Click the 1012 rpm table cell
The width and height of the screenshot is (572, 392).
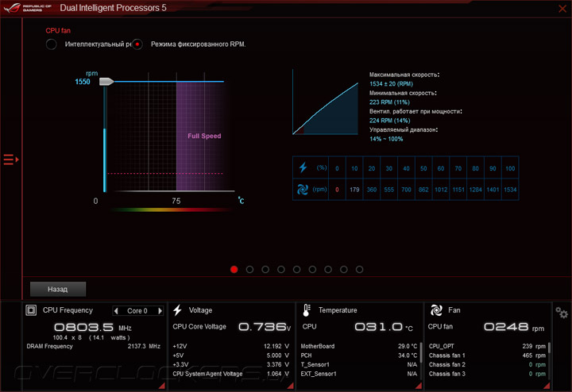pyautogui.click(x=441, y=190)
